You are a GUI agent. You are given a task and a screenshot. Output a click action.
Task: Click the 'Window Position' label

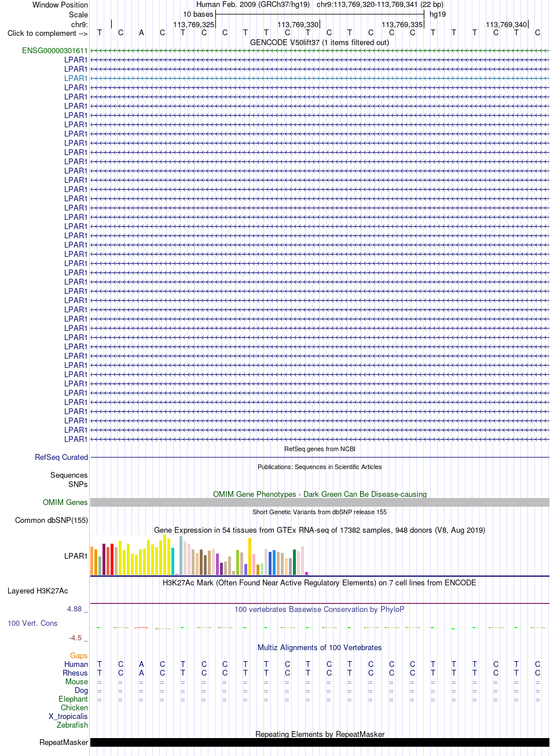60,5
